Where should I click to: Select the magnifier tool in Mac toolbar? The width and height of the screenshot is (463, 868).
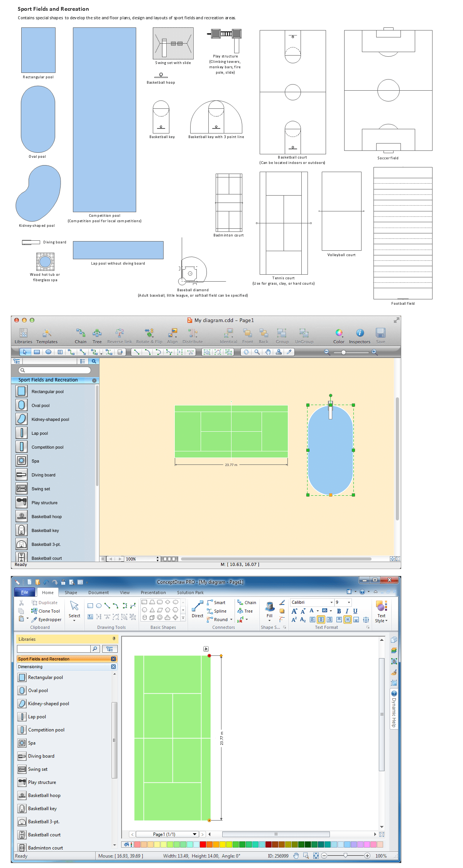pyautogui.click(x=257, y=352)
